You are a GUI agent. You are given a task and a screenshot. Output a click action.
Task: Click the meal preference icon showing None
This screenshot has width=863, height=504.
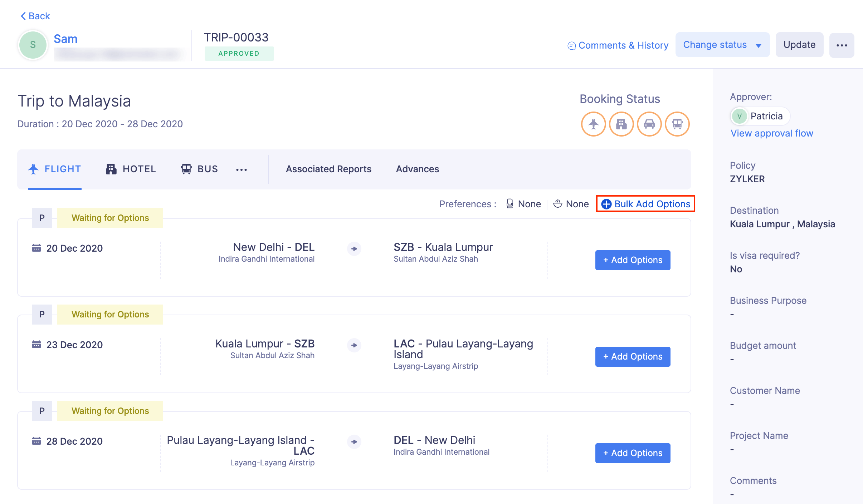point(559,204)
